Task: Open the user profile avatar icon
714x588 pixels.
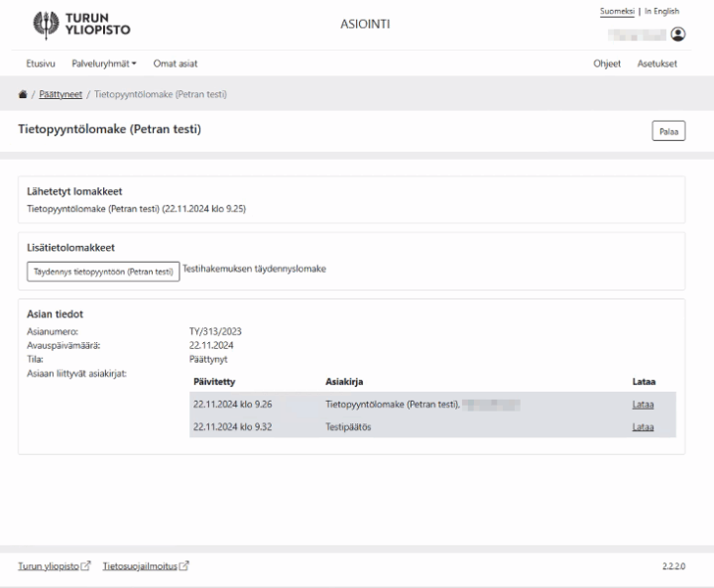Action: tap(678, 34)
